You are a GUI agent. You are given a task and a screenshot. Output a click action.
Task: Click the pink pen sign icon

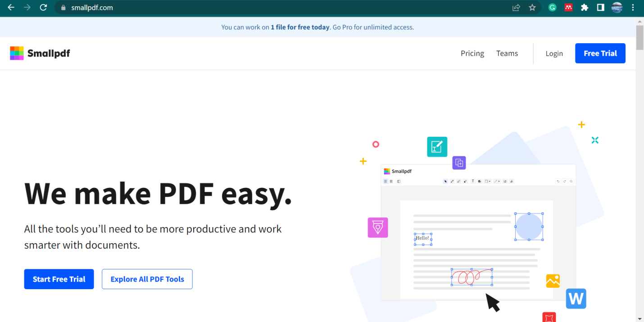(x=378, y=228)
